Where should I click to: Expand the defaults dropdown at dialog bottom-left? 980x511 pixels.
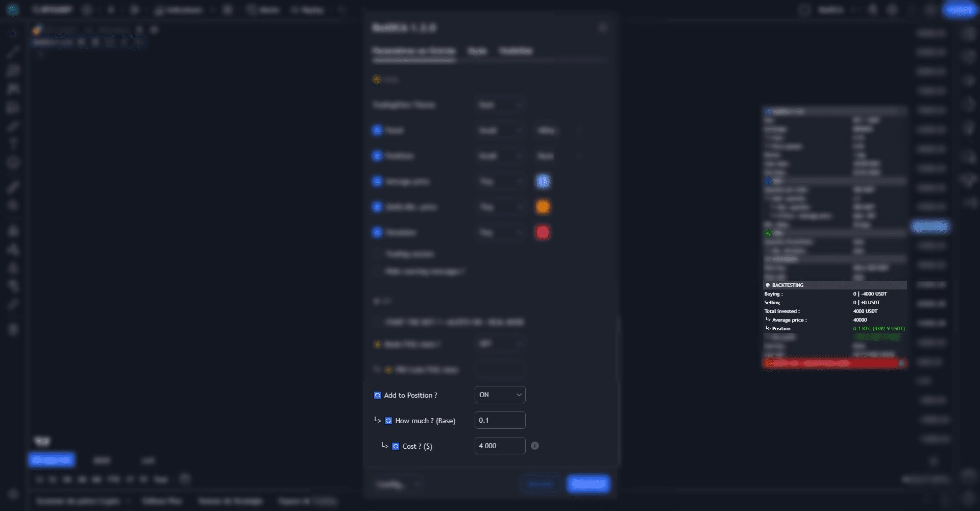[x=399, y=484]
